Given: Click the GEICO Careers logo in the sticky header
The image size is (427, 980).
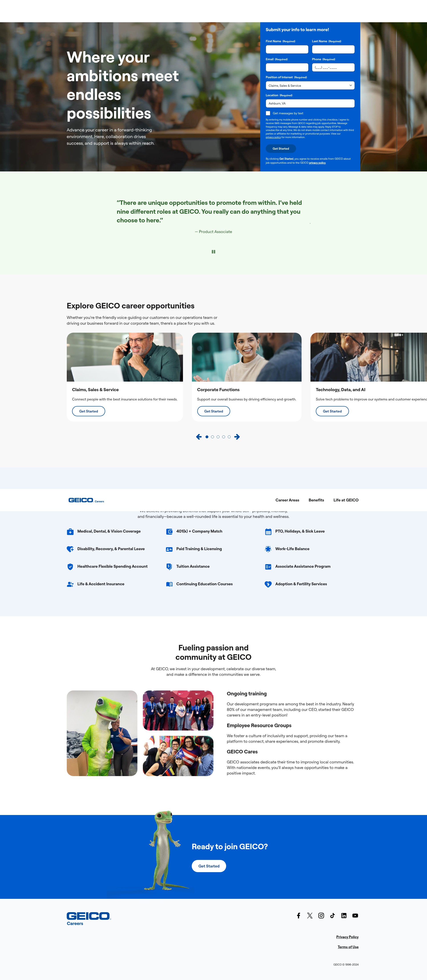Looking at the screenshot, I should 86,500.
